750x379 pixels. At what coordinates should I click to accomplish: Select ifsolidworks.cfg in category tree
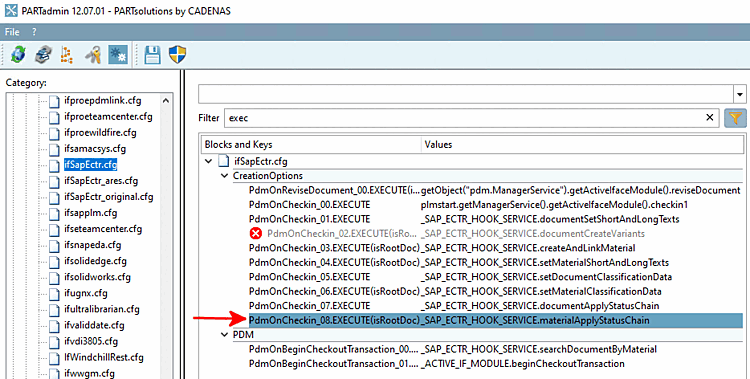tap(97, 277)
